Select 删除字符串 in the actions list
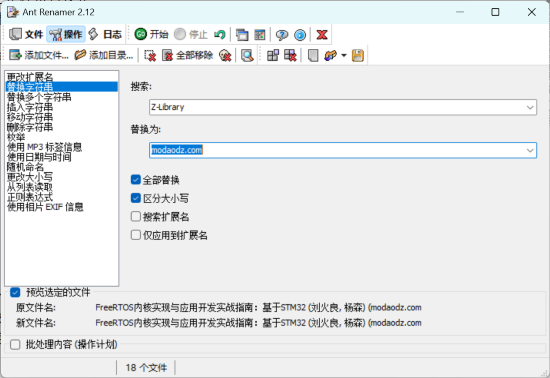Image resolution: width=550 pixels, height=378 pixels. click(x=61, y=127)
